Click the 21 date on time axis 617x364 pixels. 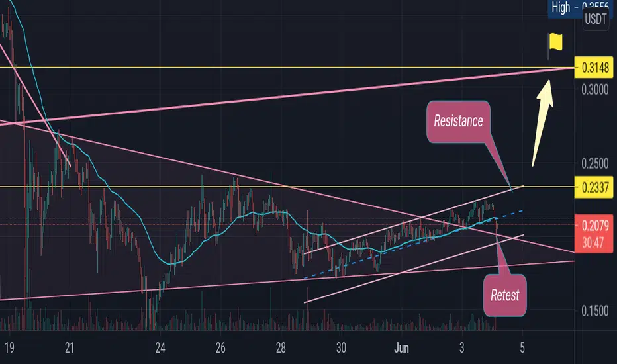click(x=70, y=348)
